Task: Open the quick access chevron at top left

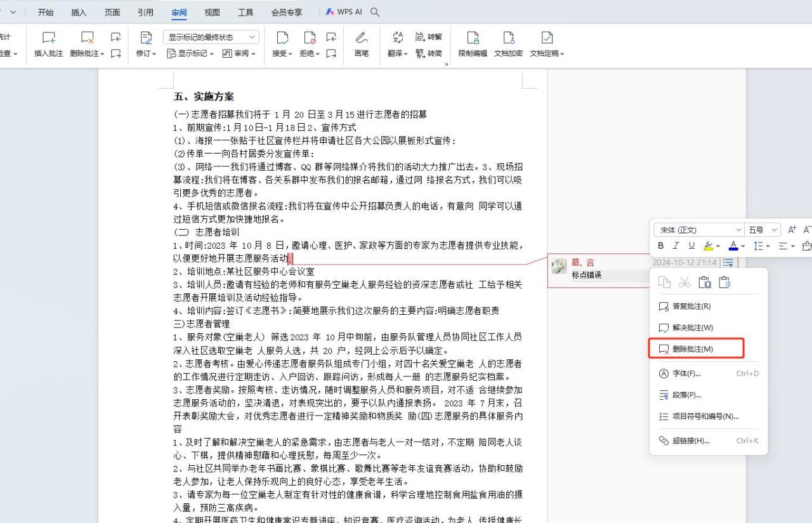Action: click(x=14, y=12)
